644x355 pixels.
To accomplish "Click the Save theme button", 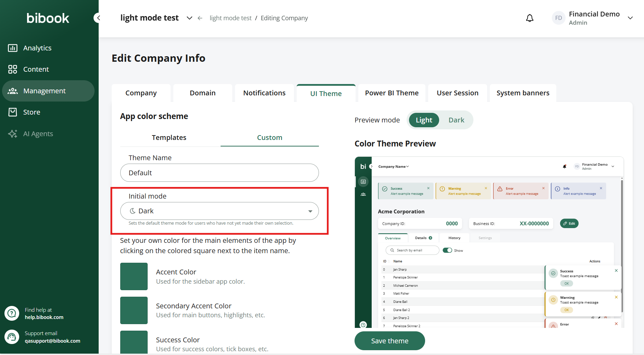I will 390,341.
